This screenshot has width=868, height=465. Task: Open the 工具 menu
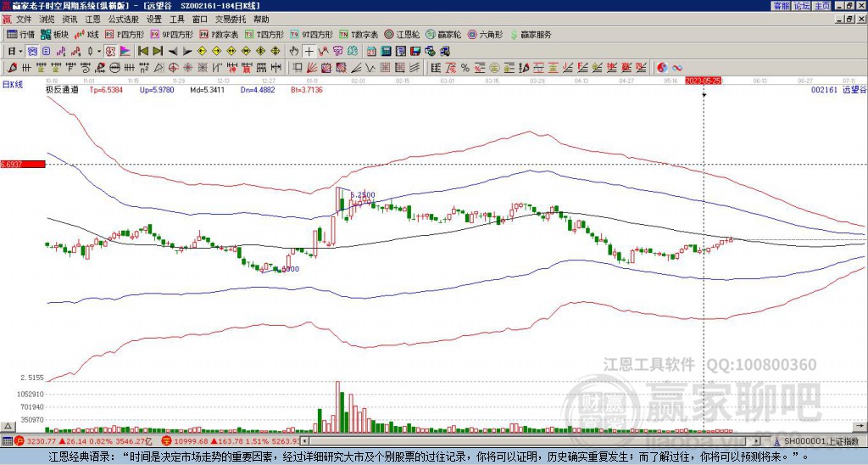(x=177, y=20)
